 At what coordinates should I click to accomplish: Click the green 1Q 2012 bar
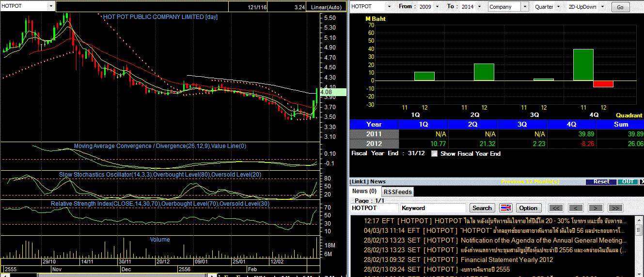(424, 76)
